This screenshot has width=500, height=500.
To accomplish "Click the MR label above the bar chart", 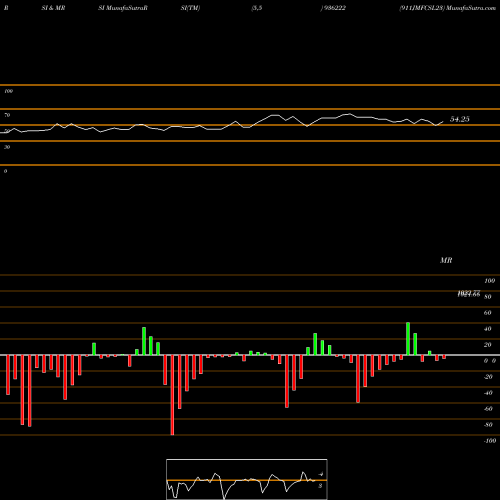I will (446, 260).
